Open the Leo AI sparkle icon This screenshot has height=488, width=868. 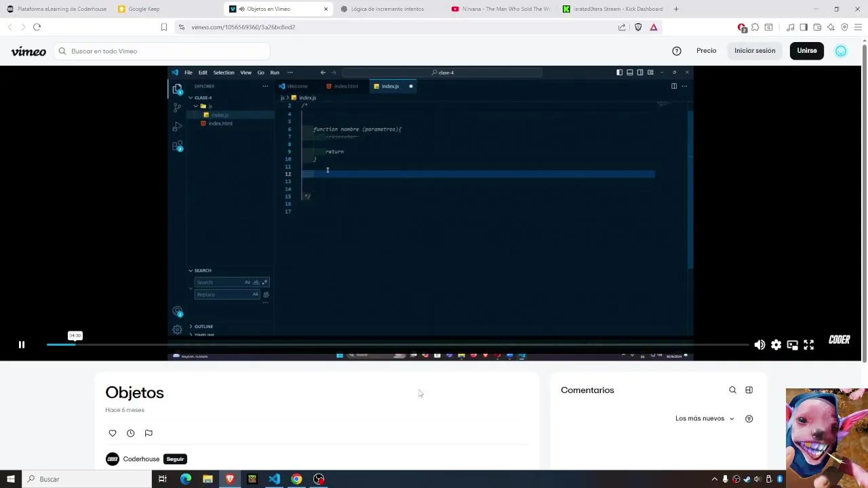tap(831, 27)
